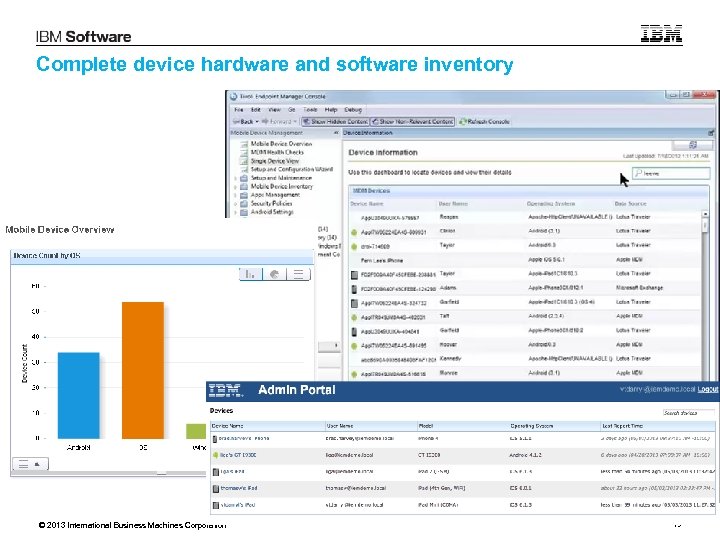
Task: Collapse the Mobile Device Management pane chevron
Action: [x=336, y=133]
